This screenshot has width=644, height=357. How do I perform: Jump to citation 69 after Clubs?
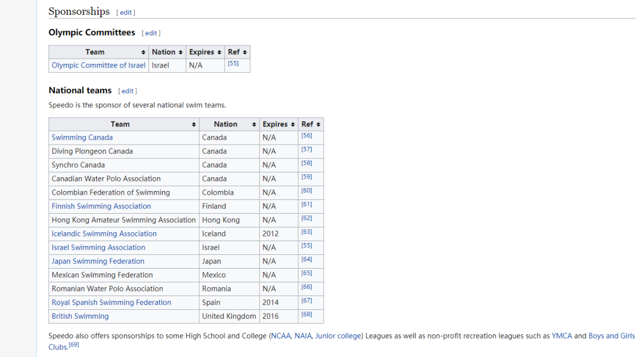(74, 345)
